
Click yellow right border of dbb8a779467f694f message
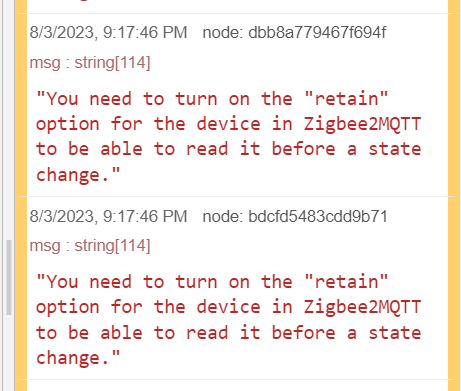(454, 105)
